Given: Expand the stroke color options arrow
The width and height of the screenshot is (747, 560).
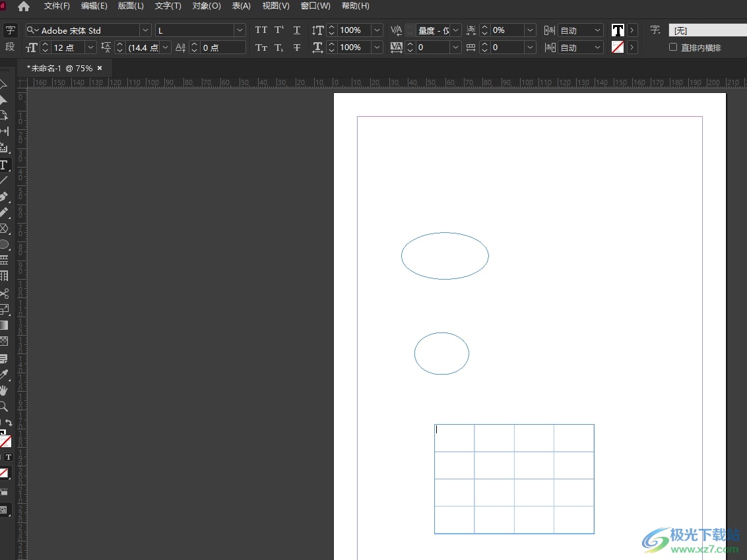Looking at the screenshot, I should [632, 47].
